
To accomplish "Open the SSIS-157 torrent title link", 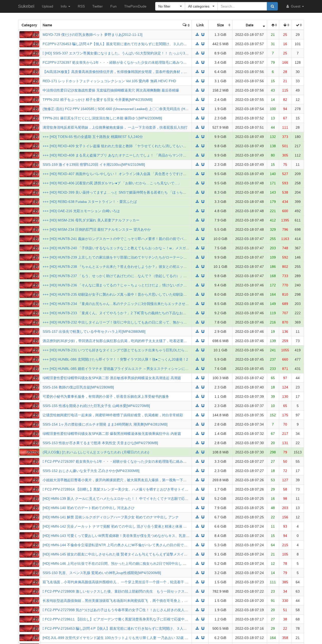I will (94, 332).
